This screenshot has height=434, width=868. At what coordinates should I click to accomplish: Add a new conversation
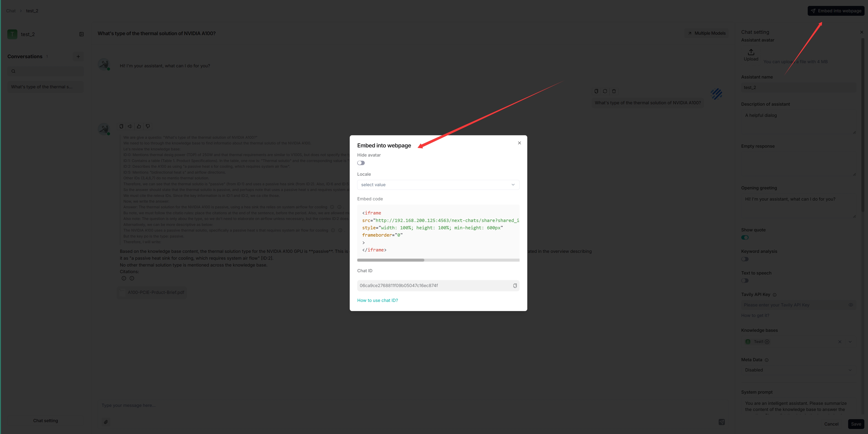pyautogui.click(x=78, y=57)
